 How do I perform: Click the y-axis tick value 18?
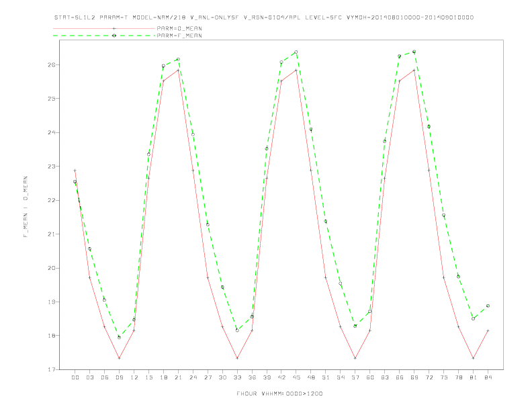click(x=52, y=336)
